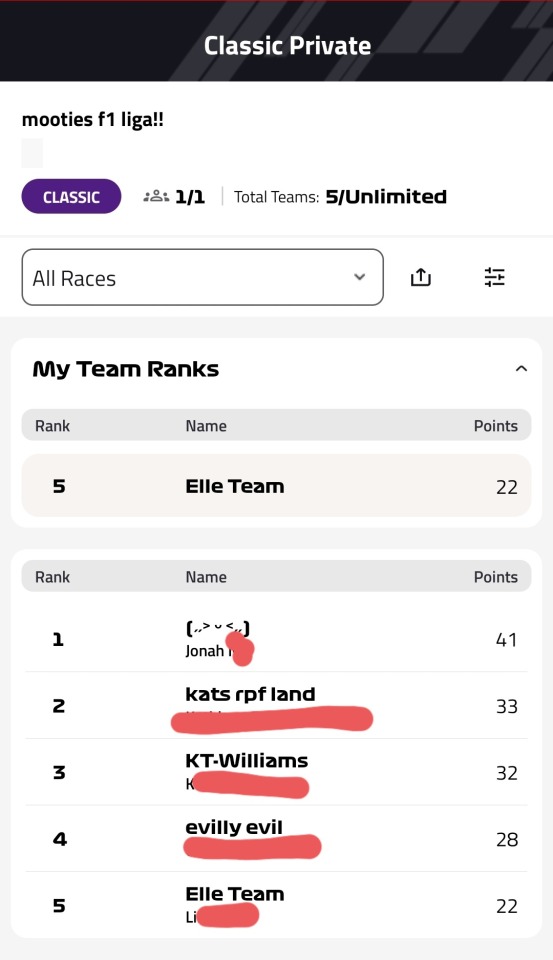The height and width of the screenshot is (960, 553).
Task: Tap the league members people icon
Action: point(156,197)
